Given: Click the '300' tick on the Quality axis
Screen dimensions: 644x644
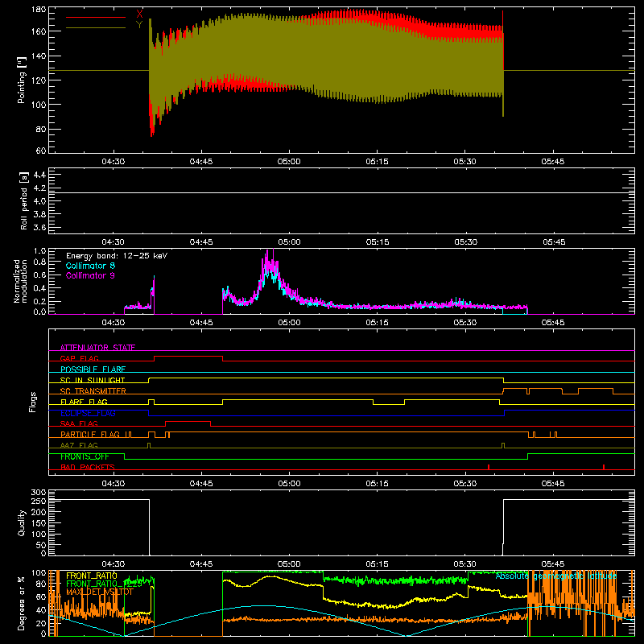Looking at the screenshot, I should pos(39,493).
